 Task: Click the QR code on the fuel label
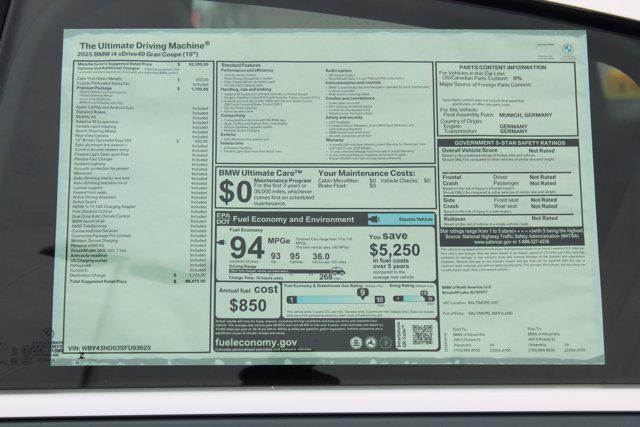422,334
